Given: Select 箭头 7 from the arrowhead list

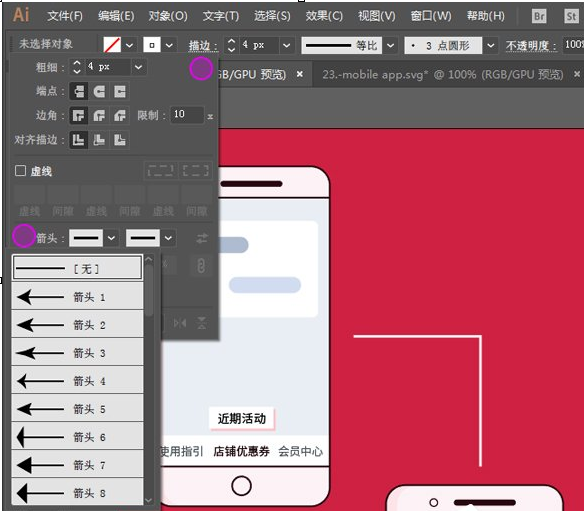Looking at the screenshot, I should [77, 465].
